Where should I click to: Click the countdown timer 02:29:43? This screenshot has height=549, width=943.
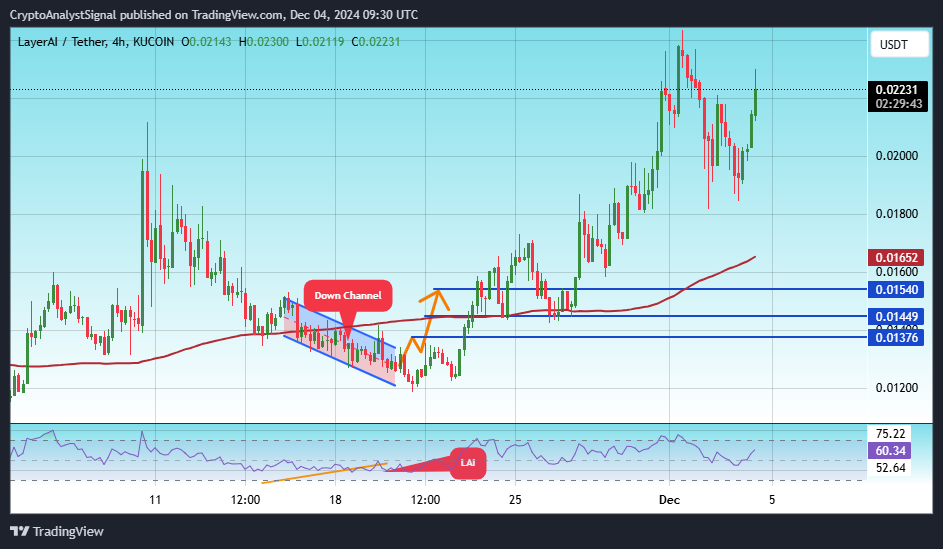coord(898,104)
